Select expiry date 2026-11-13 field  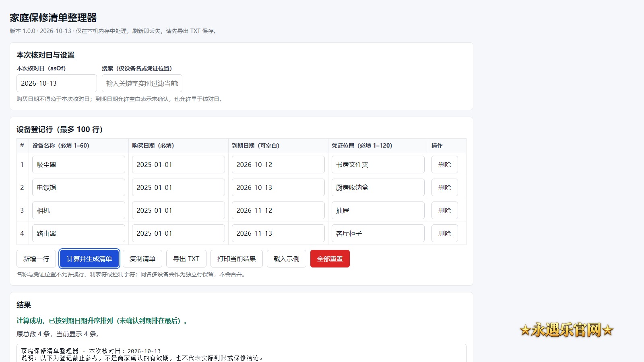[x=278, y=233]
